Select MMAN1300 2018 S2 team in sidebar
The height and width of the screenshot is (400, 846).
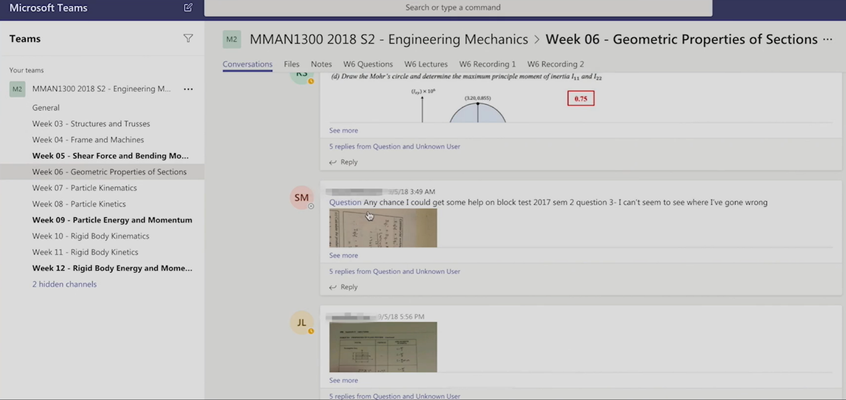click(101, 89)
